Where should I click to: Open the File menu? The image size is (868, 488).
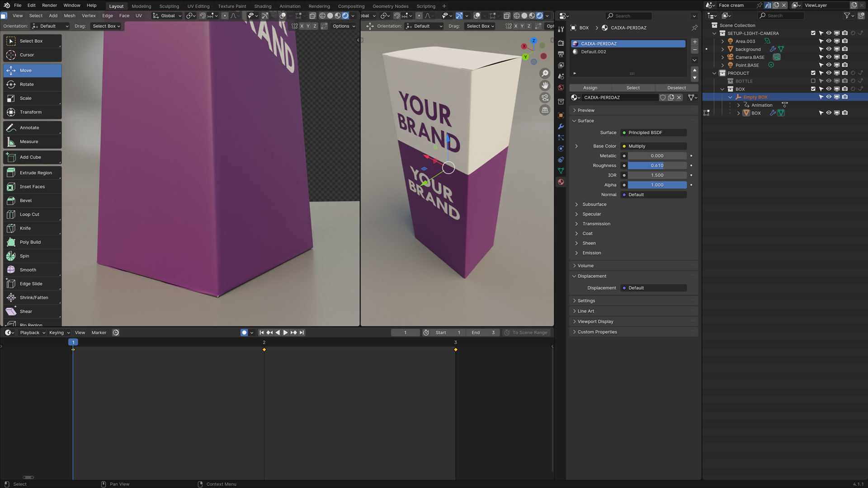coord(18,5)
